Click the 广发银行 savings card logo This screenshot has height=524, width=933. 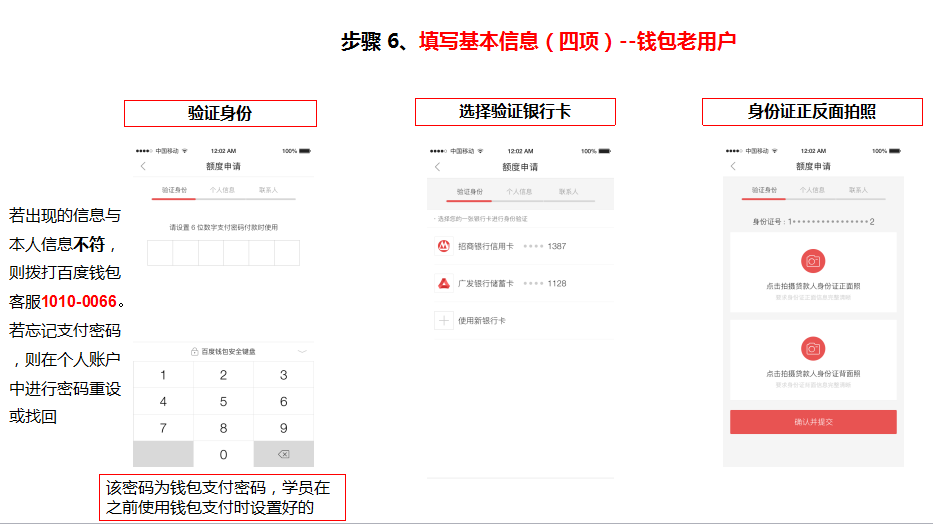444,283
